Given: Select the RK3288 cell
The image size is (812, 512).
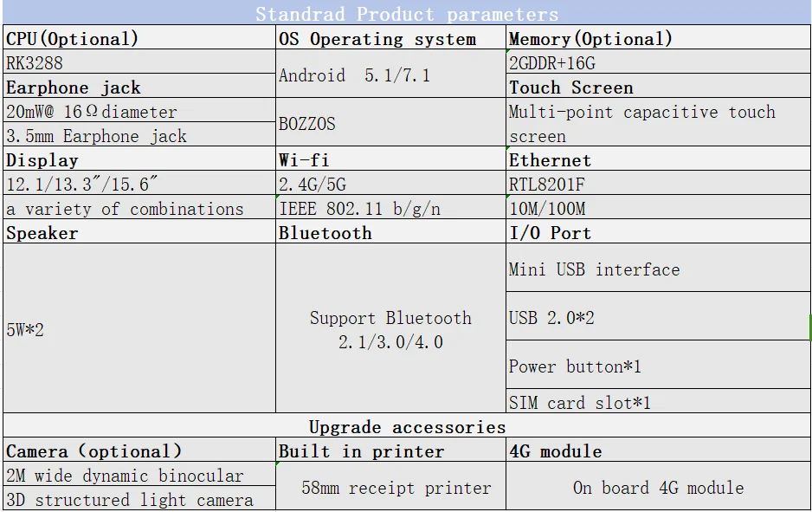Looking at the screenshot, I should [139, 62].
